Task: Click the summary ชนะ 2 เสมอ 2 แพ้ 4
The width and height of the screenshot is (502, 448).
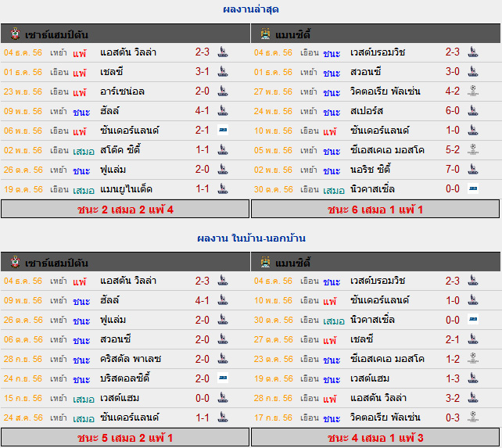Action: click(125, 209)
